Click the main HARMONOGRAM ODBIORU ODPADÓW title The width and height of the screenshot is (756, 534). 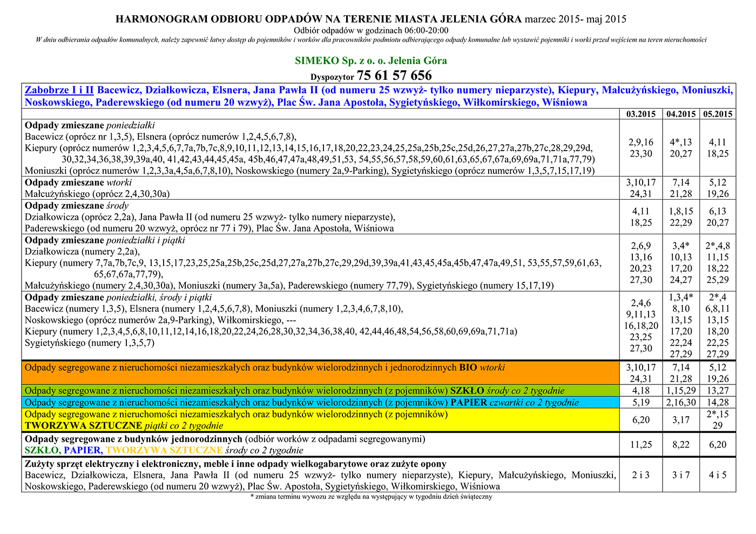pyautogui.click(x=319, y=19)
